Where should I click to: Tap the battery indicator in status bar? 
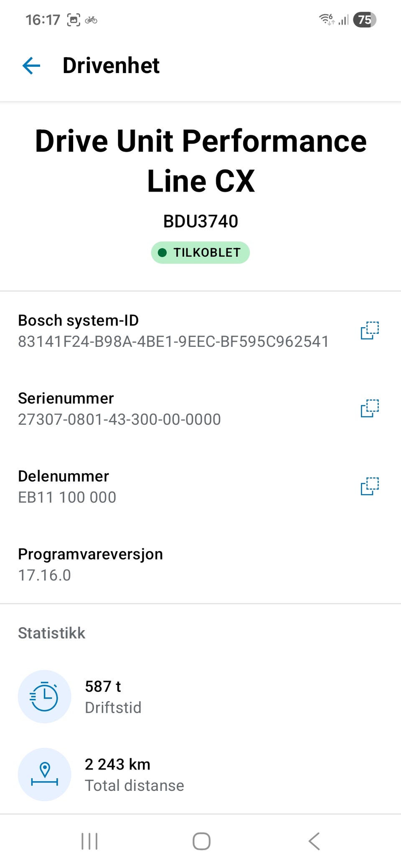(365, 20)
